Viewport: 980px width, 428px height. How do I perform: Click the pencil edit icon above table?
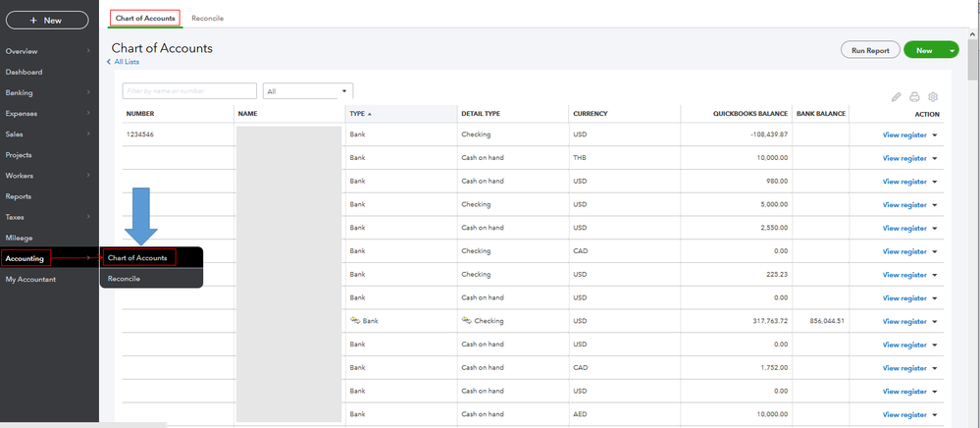pyautogui.click(x=896, y=97)
